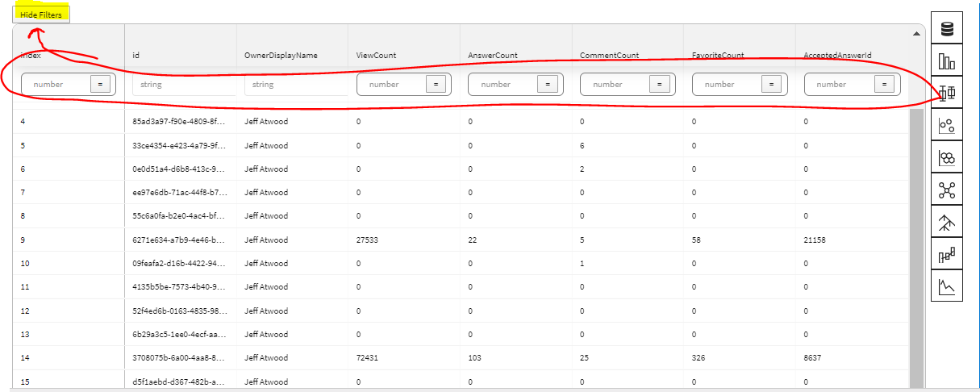Open the ViewCount filter operator '=' dropdown

tap(436, 84)
